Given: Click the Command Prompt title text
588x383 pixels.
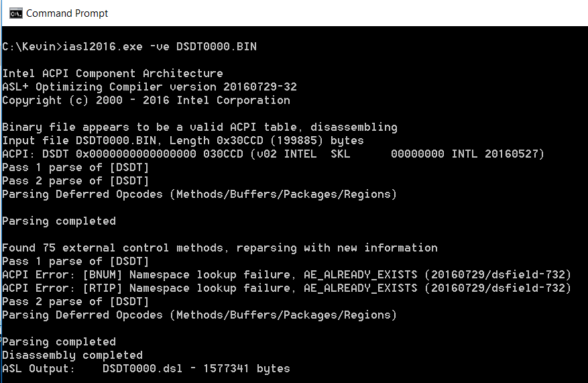Looking at the screenshot, I should click(x=67, y=13).
